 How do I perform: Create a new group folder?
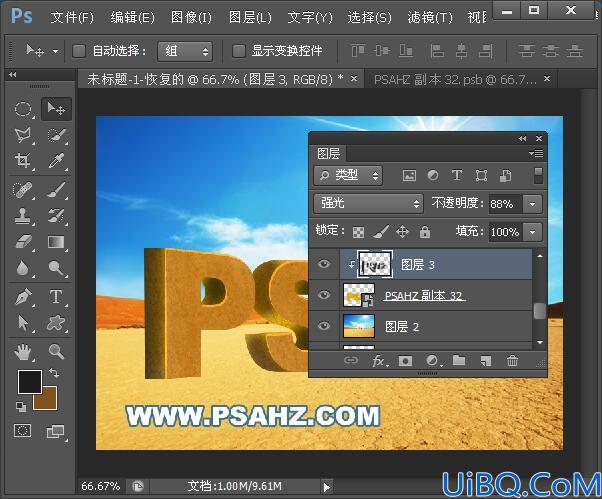point(459,360)
